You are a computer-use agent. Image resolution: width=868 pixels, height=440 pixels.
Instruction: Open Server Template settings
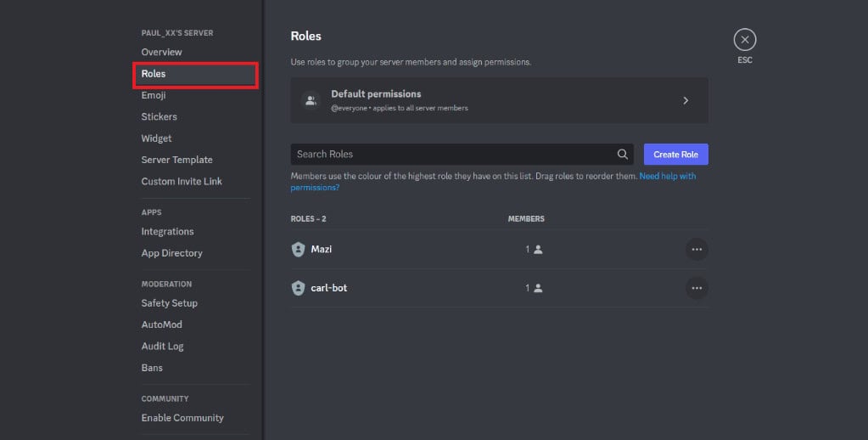(x=176, y=160)
